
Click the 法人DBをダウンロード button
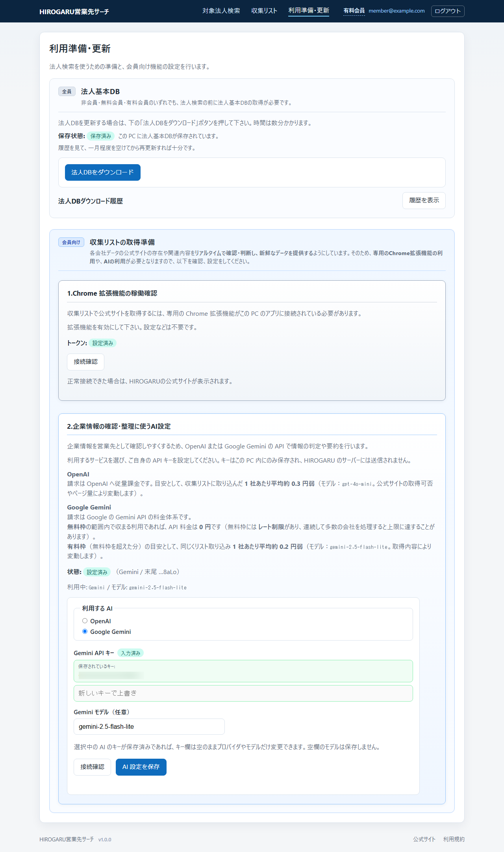(x=103, y=172)
